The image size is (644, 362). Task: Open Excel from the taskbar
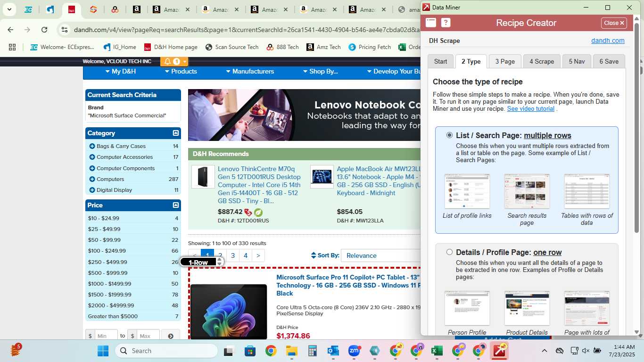[437, 351]
